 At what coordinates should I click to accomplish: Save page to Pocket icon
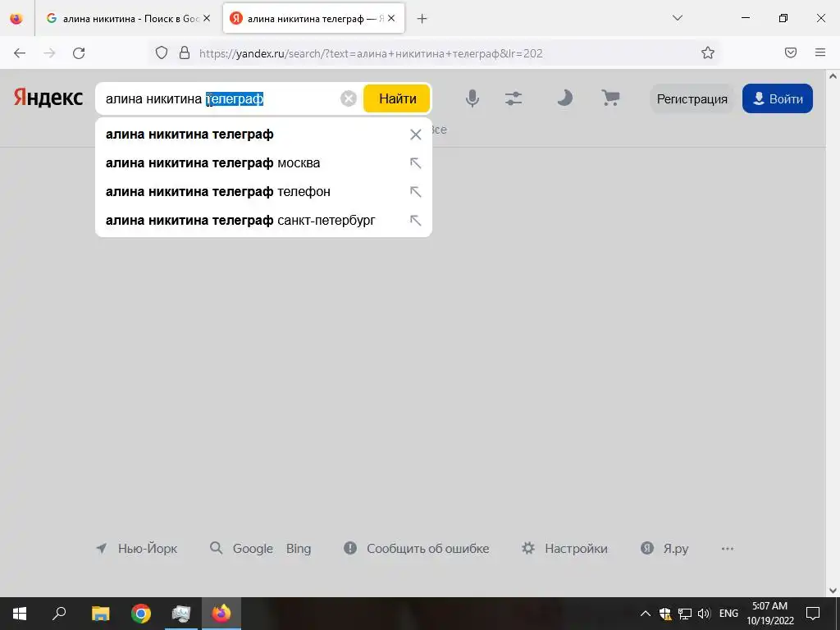click(790, 52)
